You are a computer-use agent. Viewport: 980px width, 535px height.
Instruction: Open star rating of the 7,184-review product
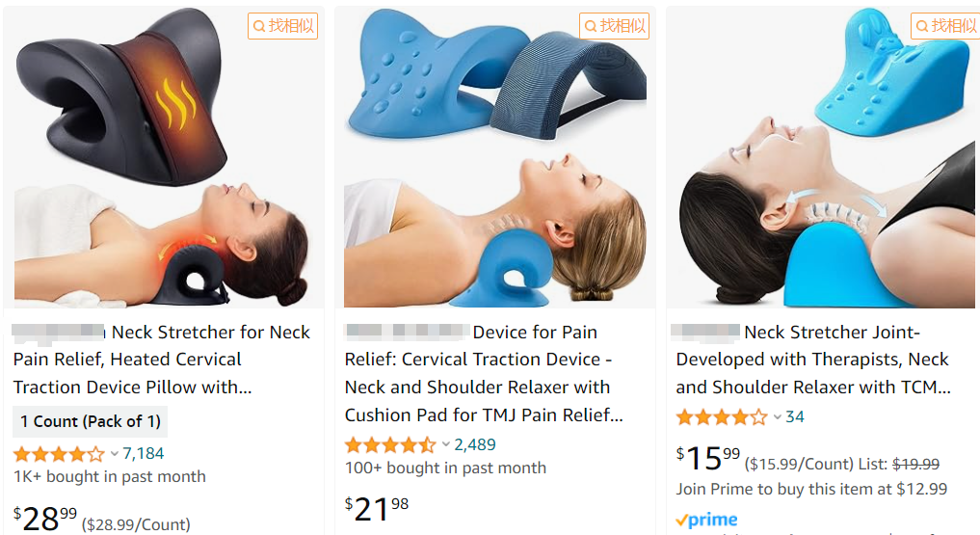pyautogui.click(x=59, y=454)
